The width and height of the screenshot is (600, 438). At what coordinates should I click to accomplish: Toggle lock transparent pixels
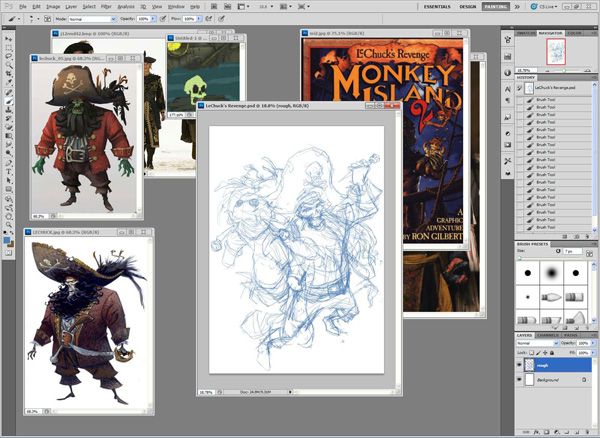532,352
